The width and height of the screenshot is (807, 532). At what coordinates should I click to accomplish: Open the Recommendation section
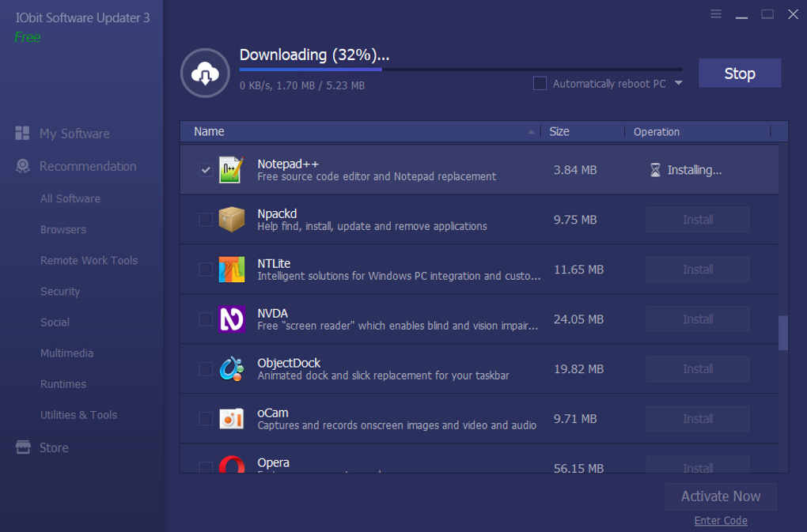click(x=88, y=166)
